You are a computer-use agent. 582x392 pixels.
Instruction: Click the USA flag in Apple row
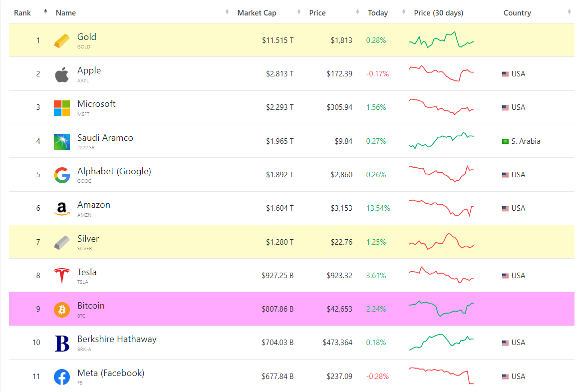click(505, 74)
